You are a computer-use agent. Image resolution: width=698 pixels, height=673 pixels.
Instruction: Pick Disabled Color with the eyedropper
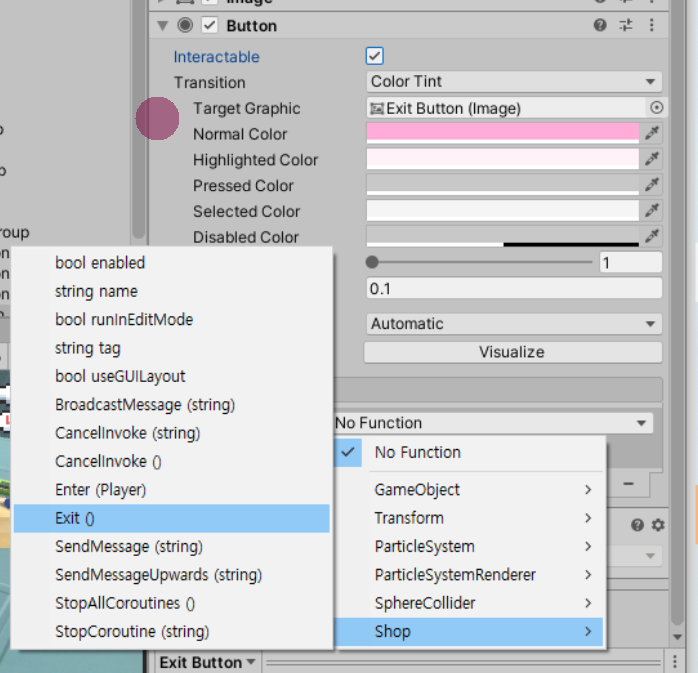(x=652, y=236)
